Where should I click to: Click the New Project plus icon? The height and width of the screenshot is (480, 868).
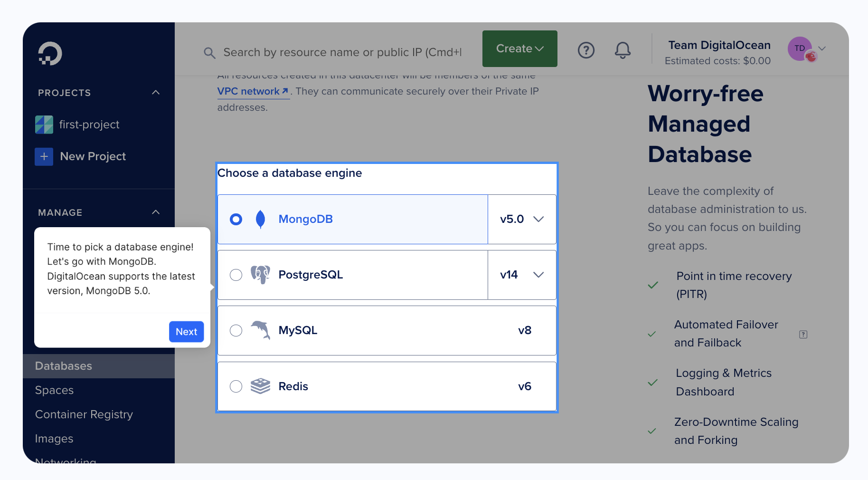point(44,156)
